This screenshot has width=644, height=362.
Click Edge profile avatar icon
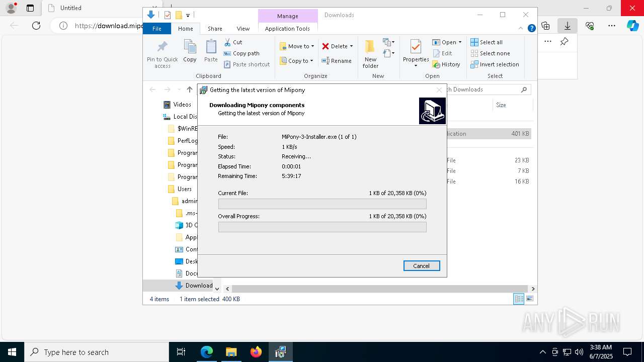click(11, 8)
